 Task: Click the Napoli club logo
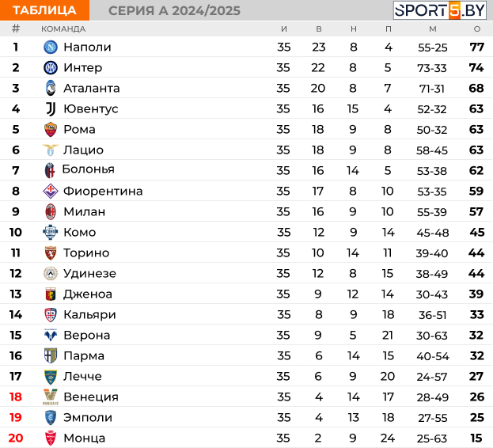click(x=51, y=47)
